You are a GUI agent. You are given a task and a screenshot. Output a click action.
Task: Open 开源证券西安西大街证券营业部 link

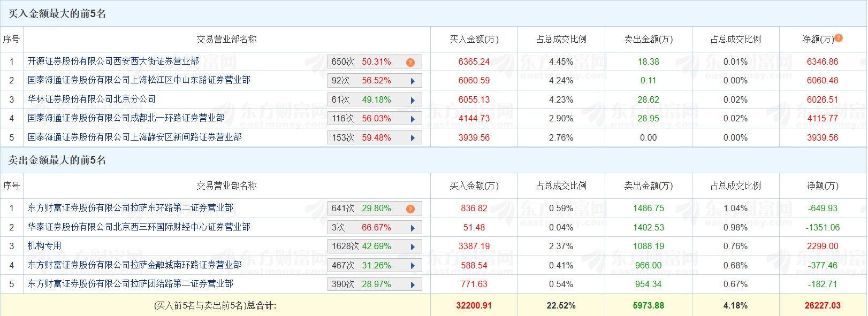click(113, 61)
